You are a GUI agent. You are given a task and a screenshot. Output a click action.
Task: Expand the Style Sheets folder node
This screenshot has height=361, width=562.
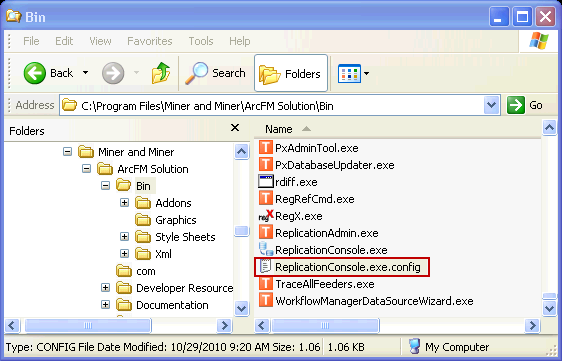124,237
